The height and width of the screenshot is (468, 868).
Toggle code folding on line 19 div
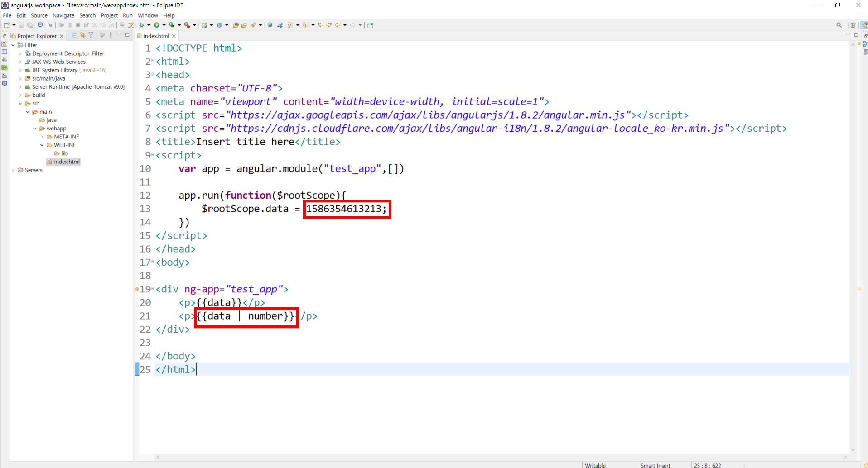[x=153, y=289]
